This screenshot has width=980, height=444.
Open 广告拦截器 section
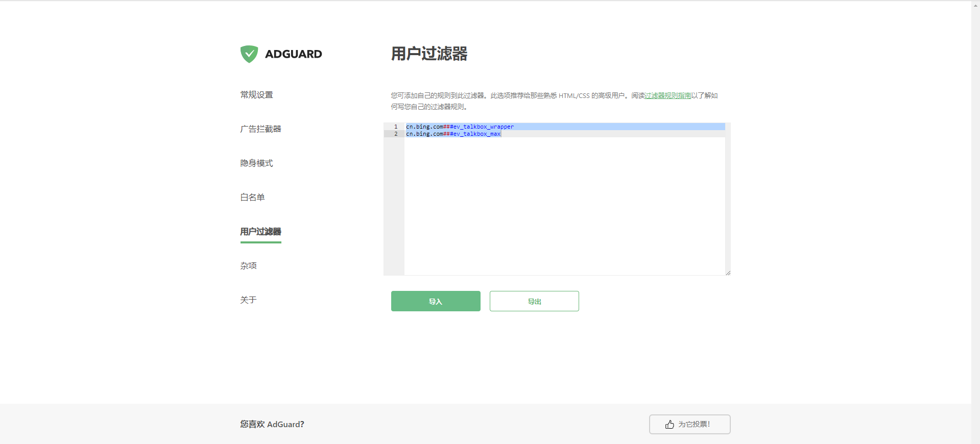260,129
